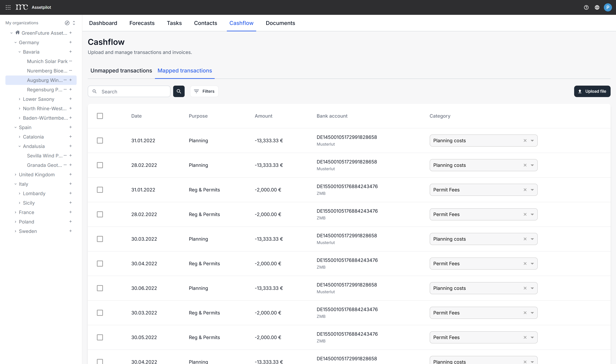Screen dimensions: 616x364
Task: Expand the Lower Saxony tree node
Action: coord(20,99)
